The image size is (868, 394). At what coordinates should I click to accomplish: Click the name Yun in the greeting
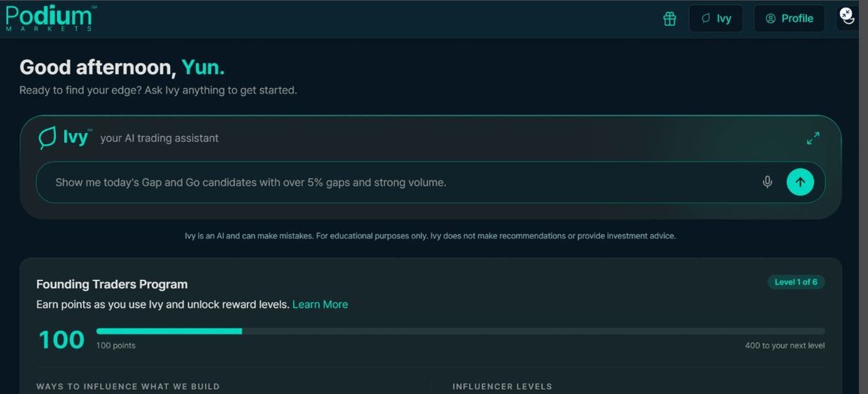coord(203,67)
